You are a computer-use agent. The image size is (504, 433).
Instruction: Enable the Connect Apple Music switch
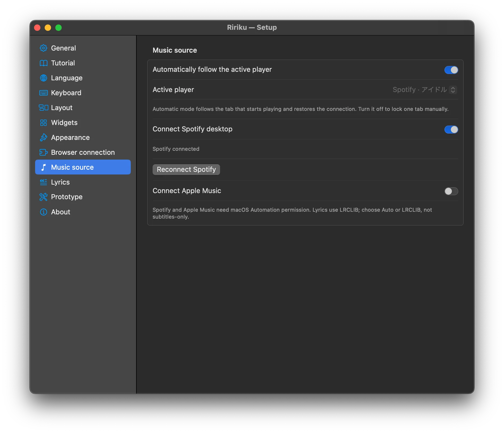click(x=451, y=191)
